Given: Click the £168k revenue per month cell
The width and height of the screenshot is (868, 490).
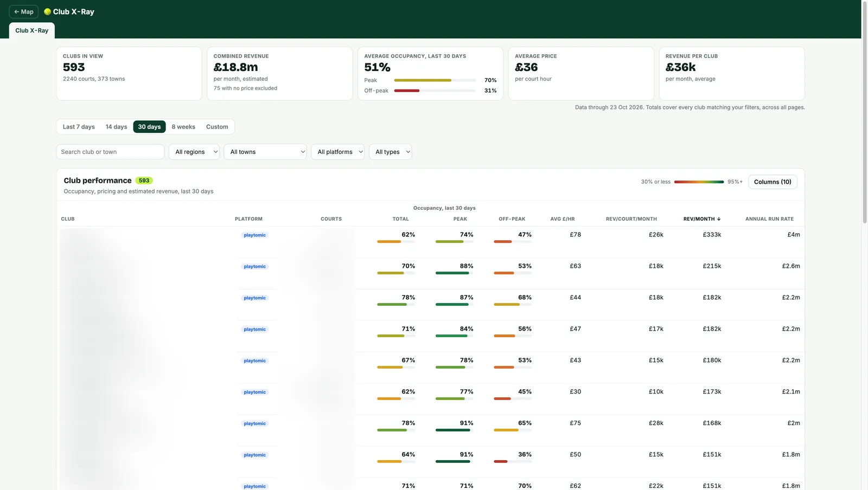Looking at the screenshot, I should (x=712, y=423).
